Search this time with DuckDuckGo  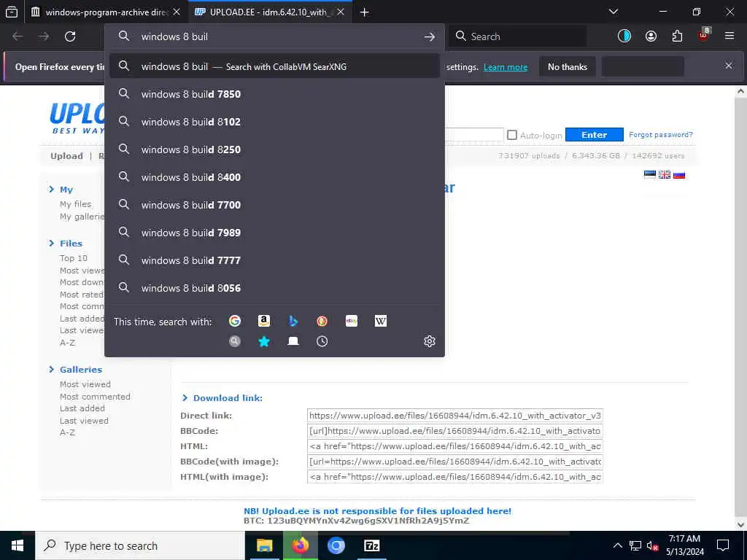[x=322, y=321]
